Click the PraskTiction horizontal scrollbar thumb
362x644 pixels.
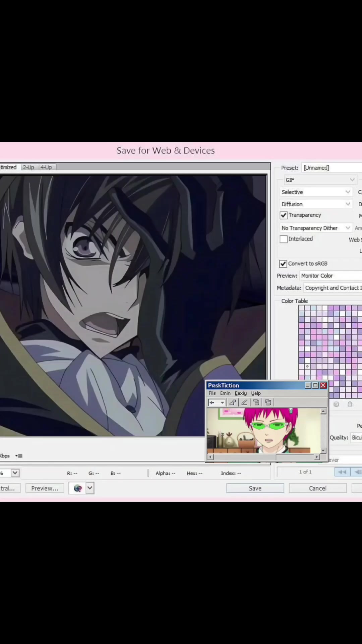click(244, 457)
